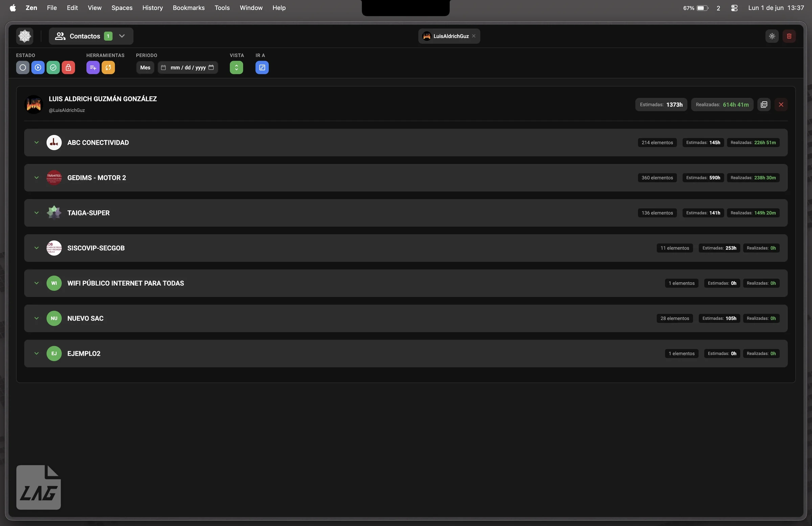Viewport: 812px width, 526px height.
Task: Expand the SISCOVIP-SECGOB project row
Action: [37, 248]
